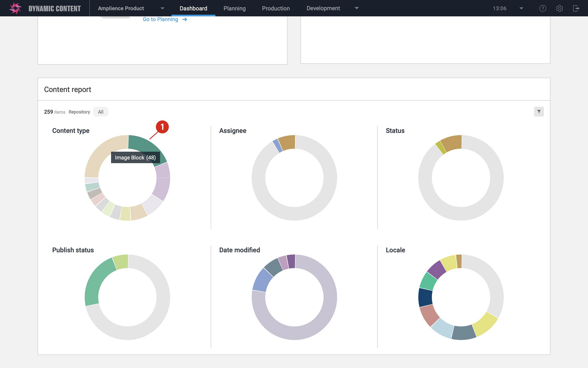Viewport: 588px width, 368px height.
Task: Open the Production tab
Action: point(276,8)
